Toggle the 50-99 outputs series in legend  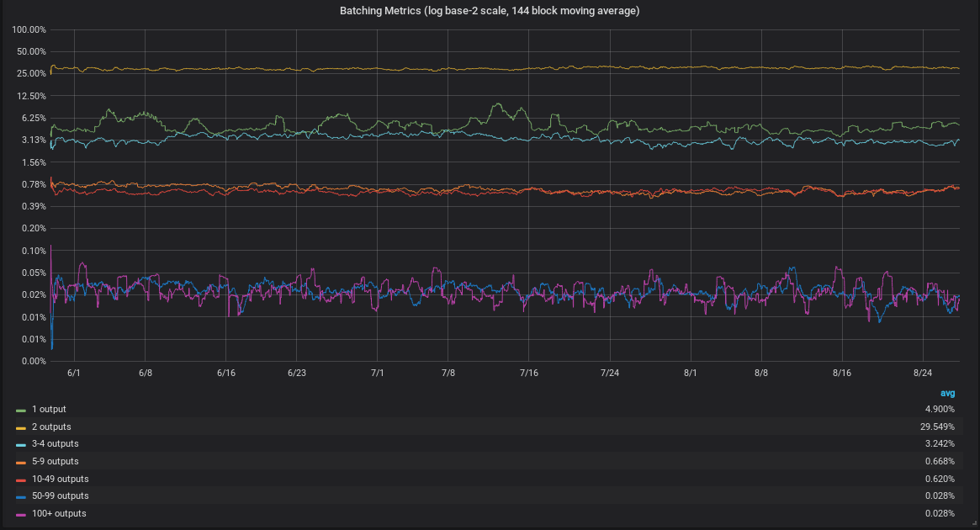(60, 496)
